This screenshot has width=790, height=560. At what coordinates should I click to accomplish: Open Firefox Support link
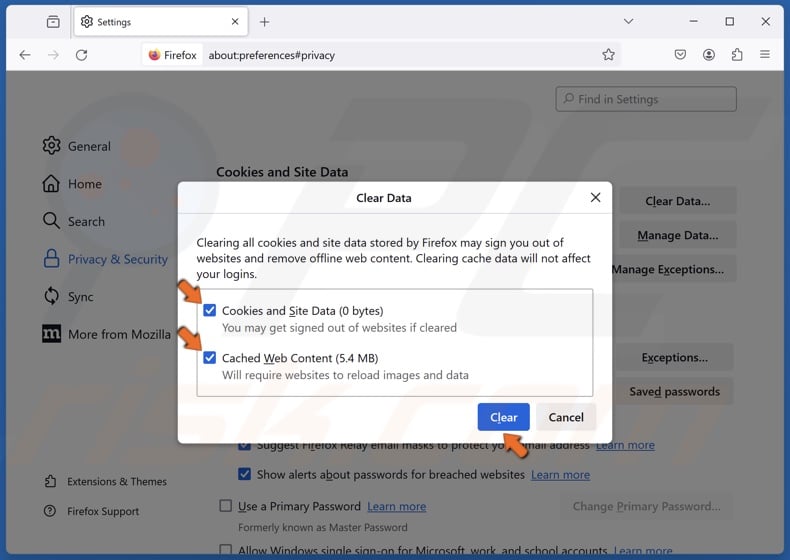click(x=91, y=511)
